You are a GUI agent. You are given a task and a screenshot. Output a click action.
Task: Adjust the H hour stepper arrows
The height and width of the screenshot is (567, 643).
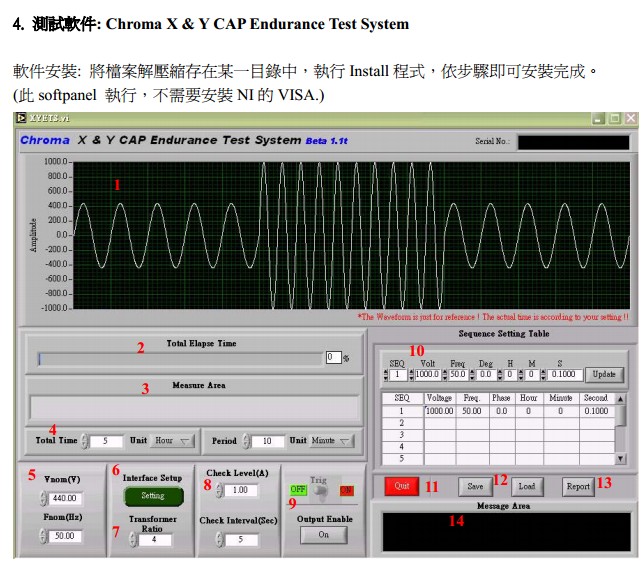click(x=500, y=374)
